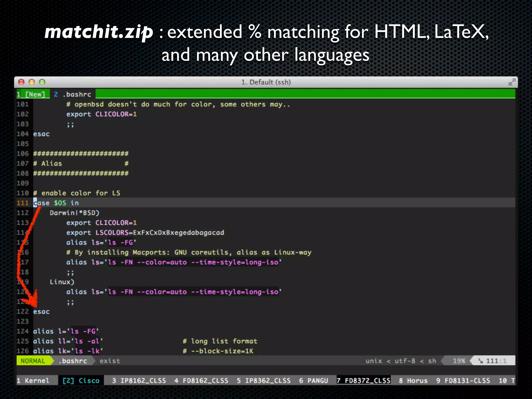Switch to tmux window 8 Horus
The image size is (532, 399).
(413, 381)
